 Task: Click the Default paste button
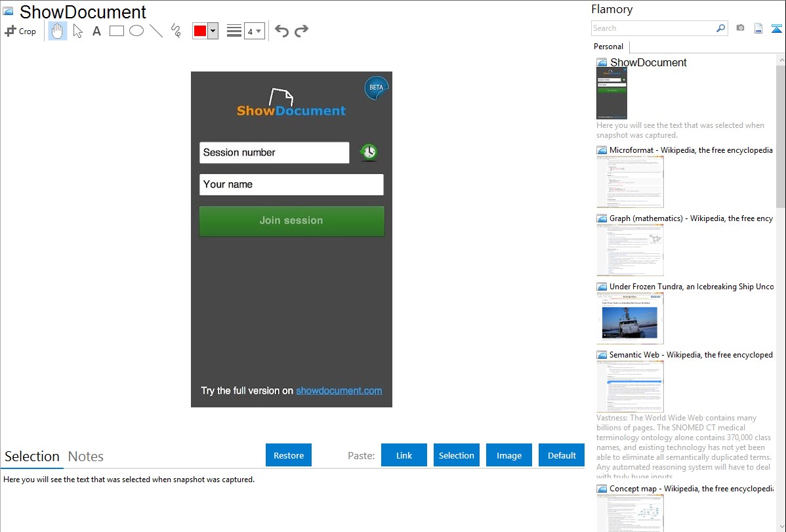pyautogui.click(x=562, y=455)
